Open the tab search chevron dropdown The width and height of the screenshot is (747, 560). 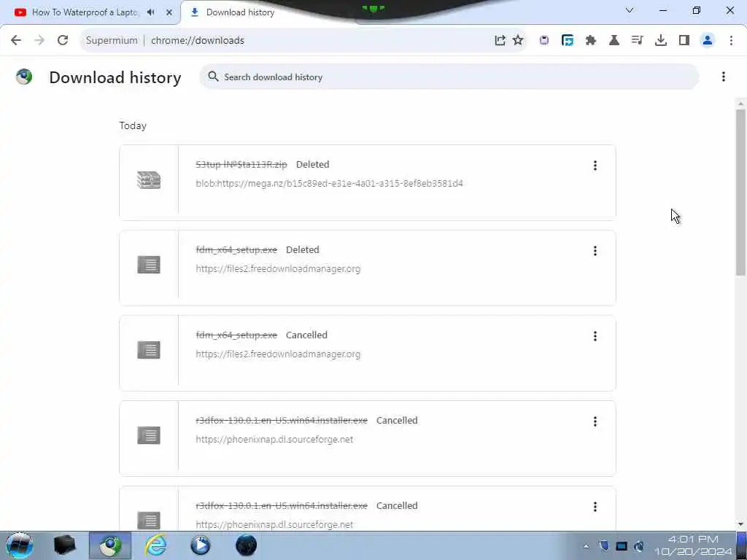[x=630, y=10]
